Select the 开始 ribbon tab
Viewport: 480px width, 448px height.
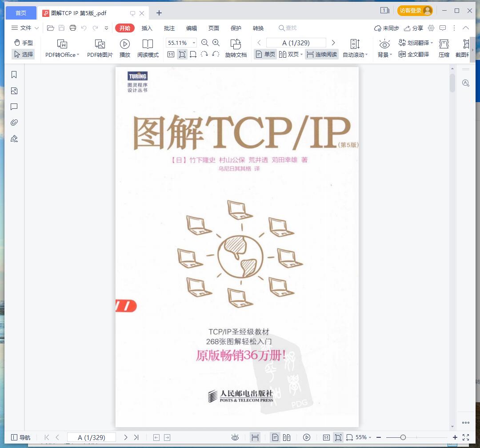pos(125,28)
